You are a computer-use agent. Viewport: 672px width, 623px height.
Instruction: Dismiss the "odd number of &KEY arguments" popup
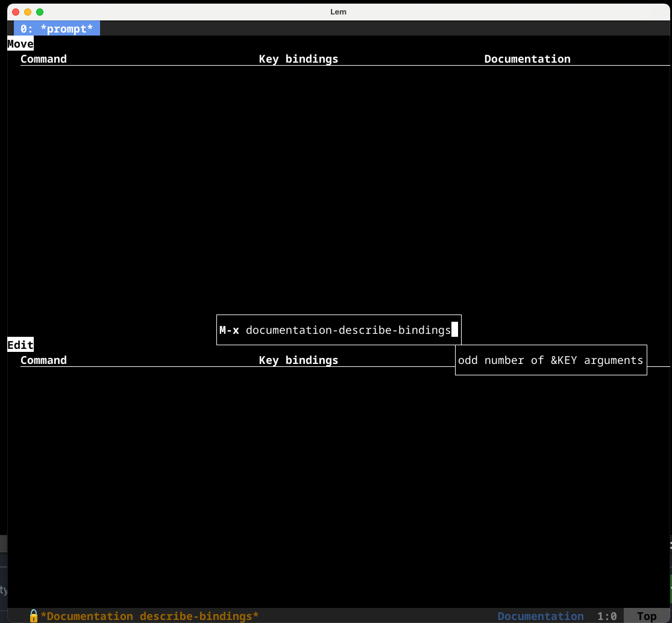[x=550, y=360]
